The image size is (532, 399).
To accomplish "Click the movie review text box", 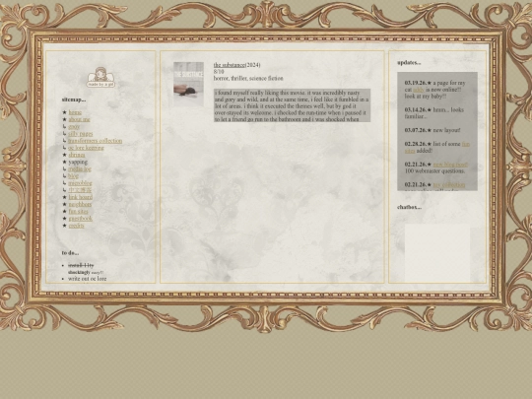I will (293, 105).
